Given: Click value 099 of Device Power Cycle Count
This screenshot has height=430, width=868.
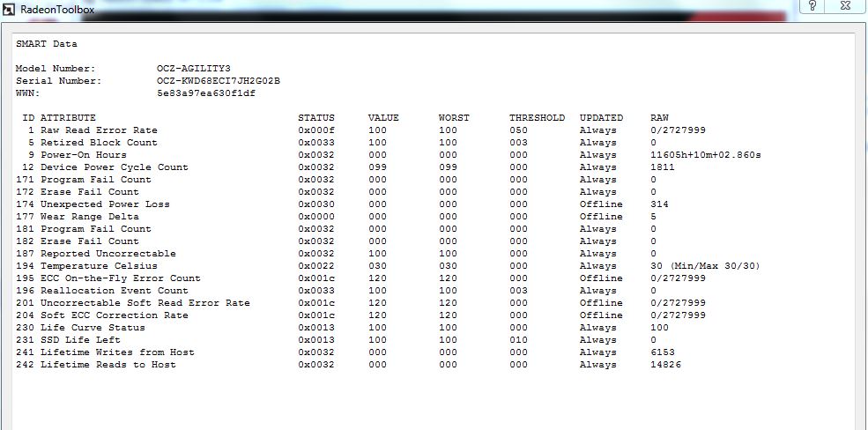Looking at the screenshot, I should (x=377, y=167).
